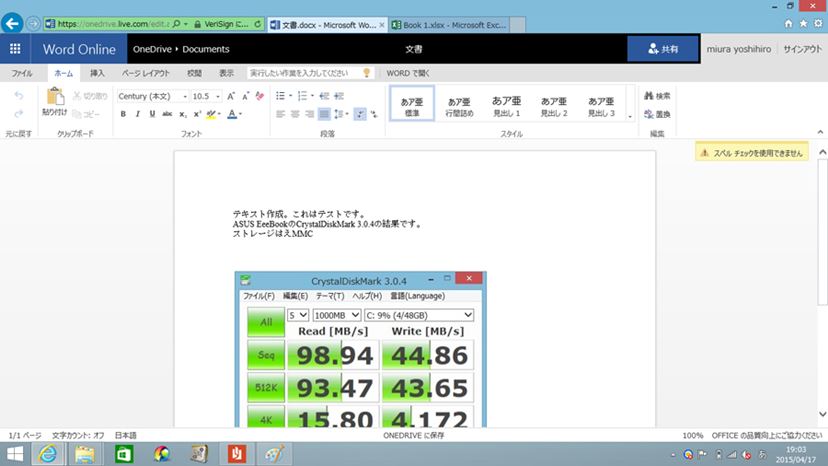Screen dimensions: 828x466
Task: Click the lightbulb in Tell Me box
Action: tap(366, 73)
